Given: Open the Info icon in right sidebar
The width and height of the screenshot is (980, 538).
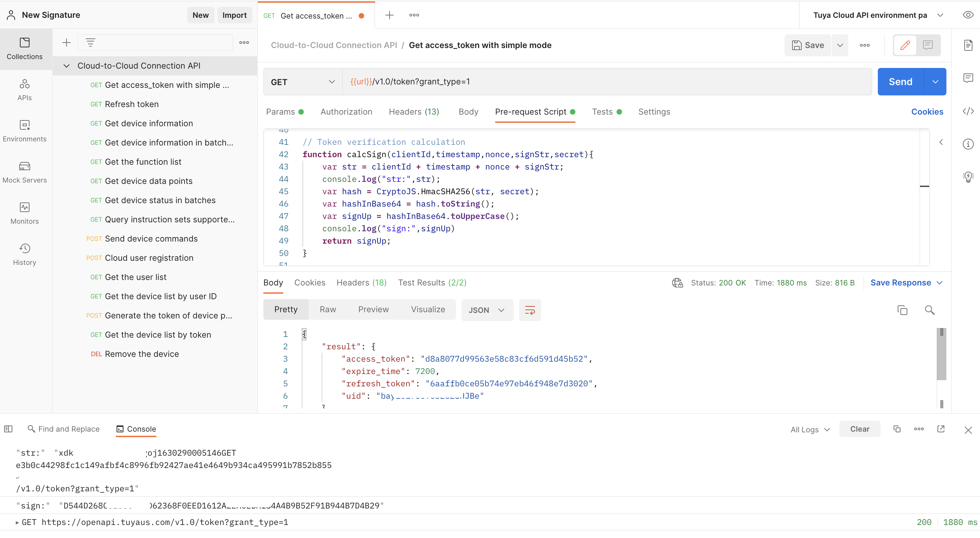Looking at the screenshot, I should 968,144.
